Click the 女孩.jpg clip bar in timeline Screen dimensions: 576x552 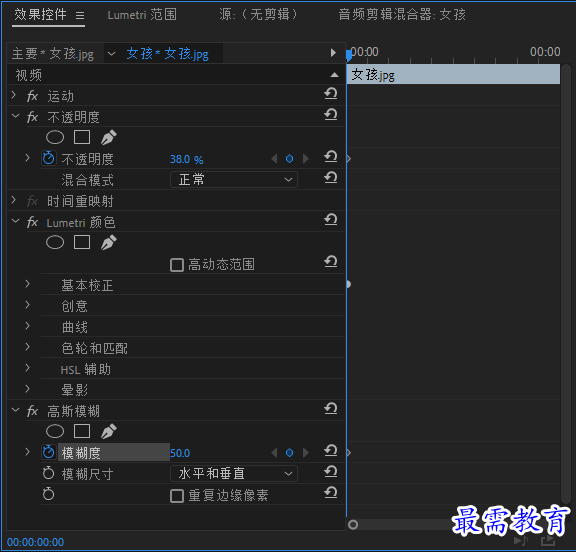(453, 75)
